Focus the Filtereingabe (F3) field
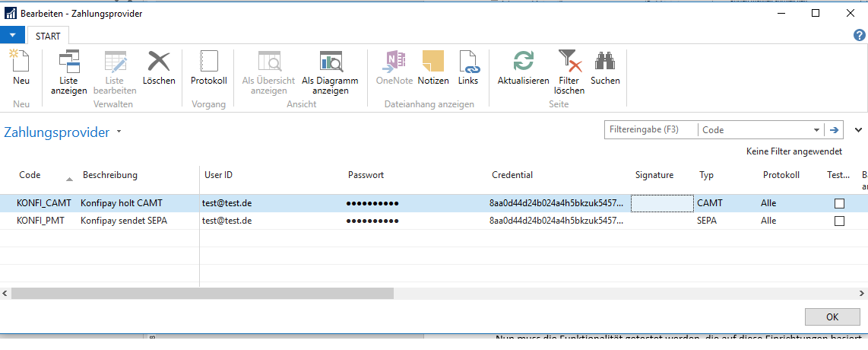Image resolution: width=868 pixels, height=350 pixels. click(x=651, y=130)
